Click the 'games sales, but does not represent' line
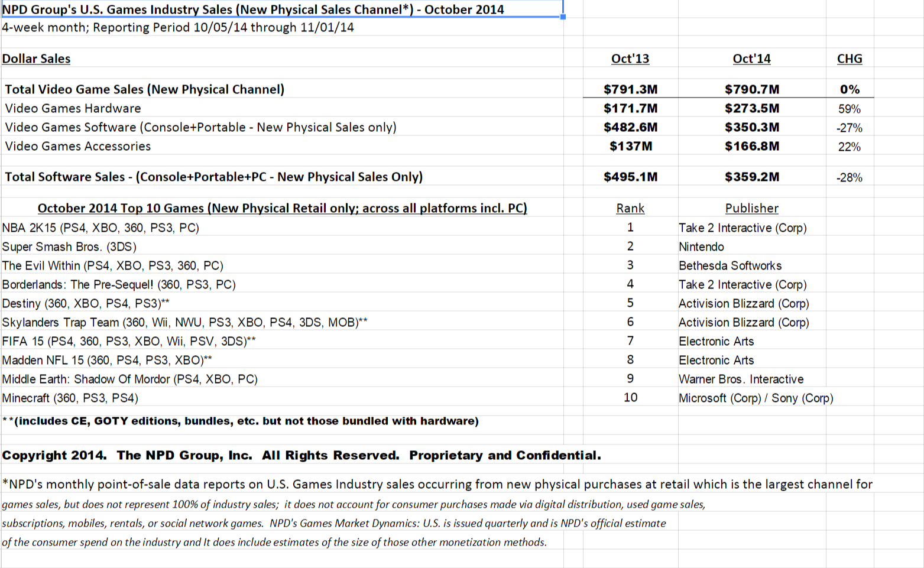Screen dimensions: 924x568 [x=354, y=504]
